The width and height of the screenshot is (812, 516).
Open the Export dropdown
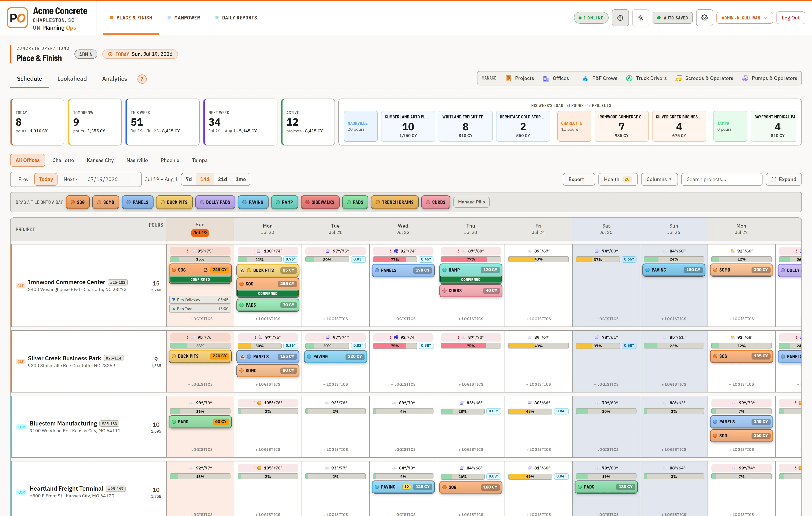(579, 179)
